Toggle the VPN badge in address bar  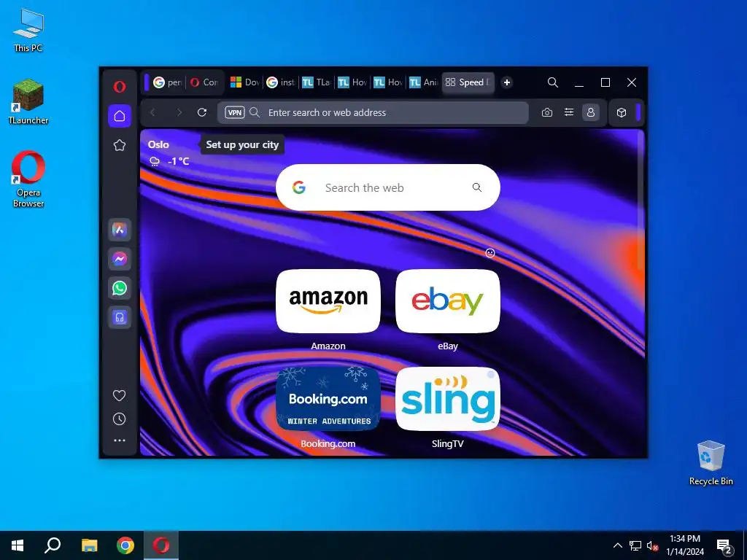(x=234, y=112)
